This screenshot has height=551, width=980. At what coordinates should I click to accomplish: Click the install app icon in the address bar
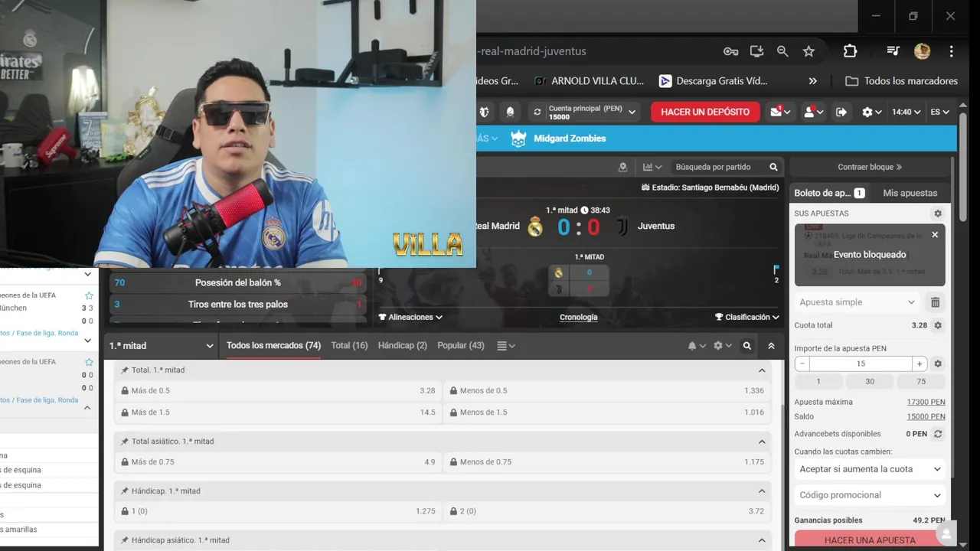[x=756, y=51]
